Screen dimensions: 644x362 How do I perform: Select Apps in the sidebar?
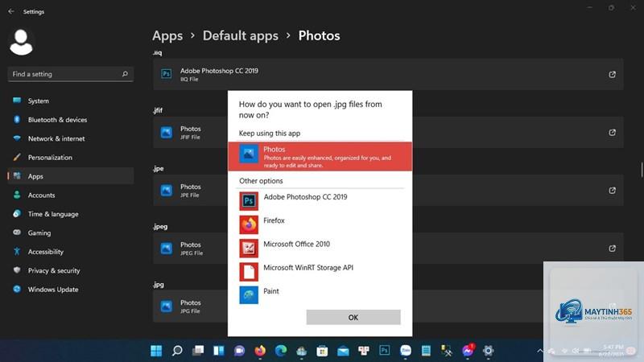tap(71, 176)
